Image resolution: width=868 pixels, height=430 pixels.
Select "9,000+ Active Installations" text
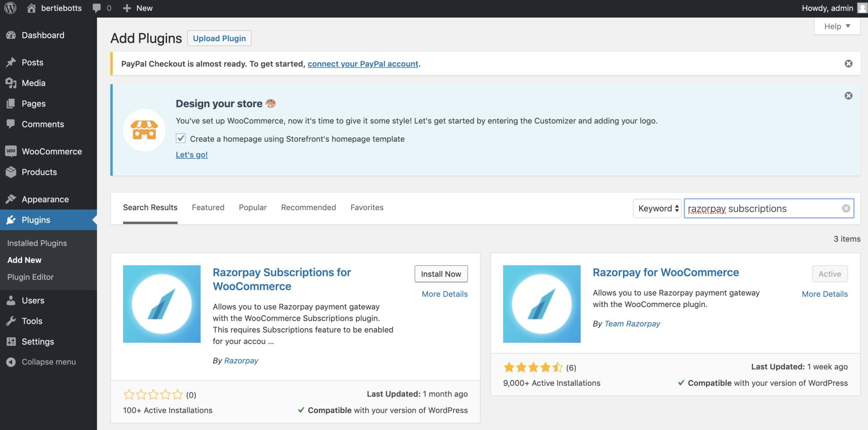(x=552, y=383)
